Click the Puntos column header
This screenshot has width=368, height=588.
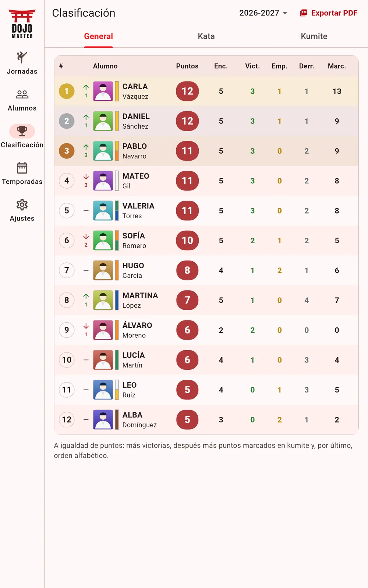coord(187,66)
